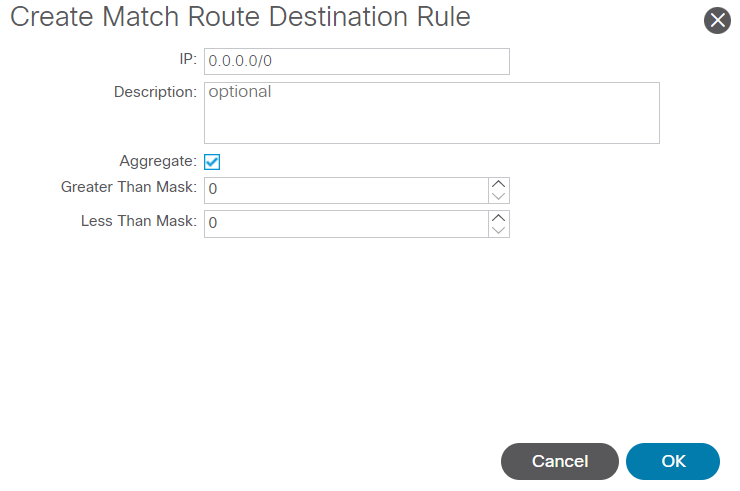Click the Less Than Mask number field
The width and height of the screenshot is (740, 491).
(x=346, y=223)
